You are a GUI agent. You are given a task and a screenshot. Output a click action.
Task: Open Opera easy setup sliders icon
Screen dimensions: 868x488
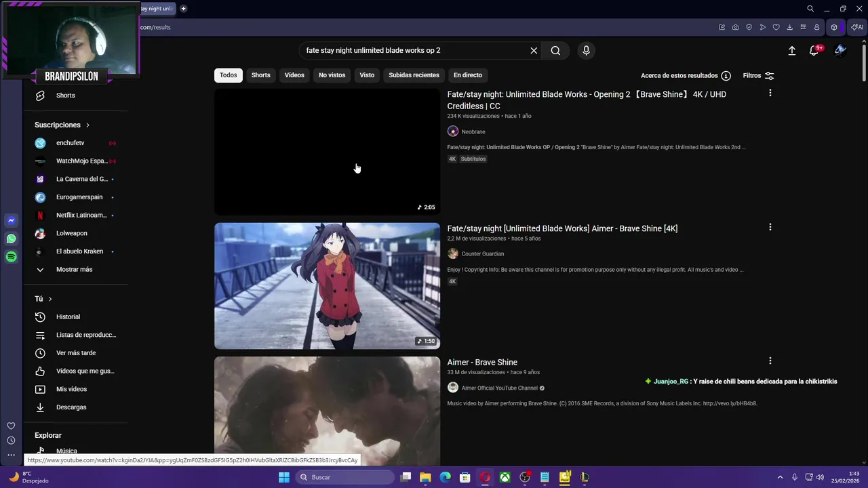[x=803, y=27]
